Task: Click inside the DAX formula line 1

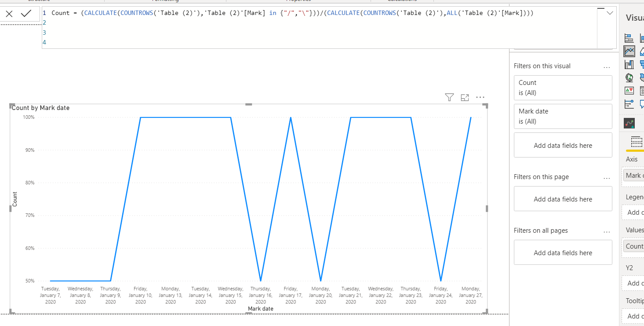Action: 292,13
